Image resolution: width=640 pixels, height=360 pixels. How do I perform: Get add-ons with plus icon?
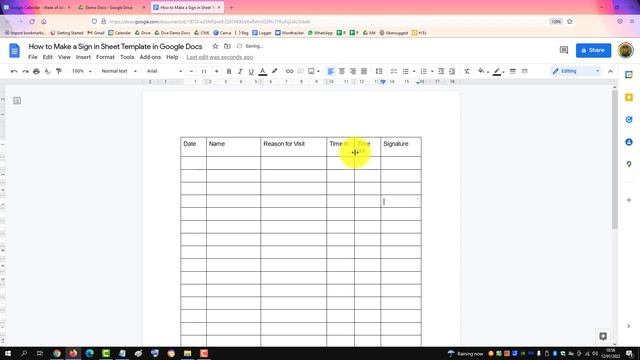point(629,200)
